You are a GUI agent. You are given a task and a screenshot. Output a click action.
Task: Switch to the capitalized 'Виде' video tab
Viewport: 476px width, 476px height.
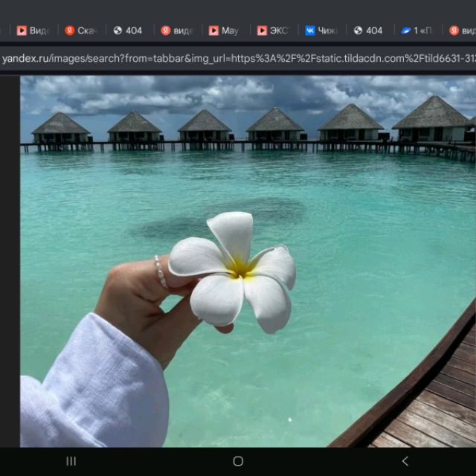(x=33, y=30)
